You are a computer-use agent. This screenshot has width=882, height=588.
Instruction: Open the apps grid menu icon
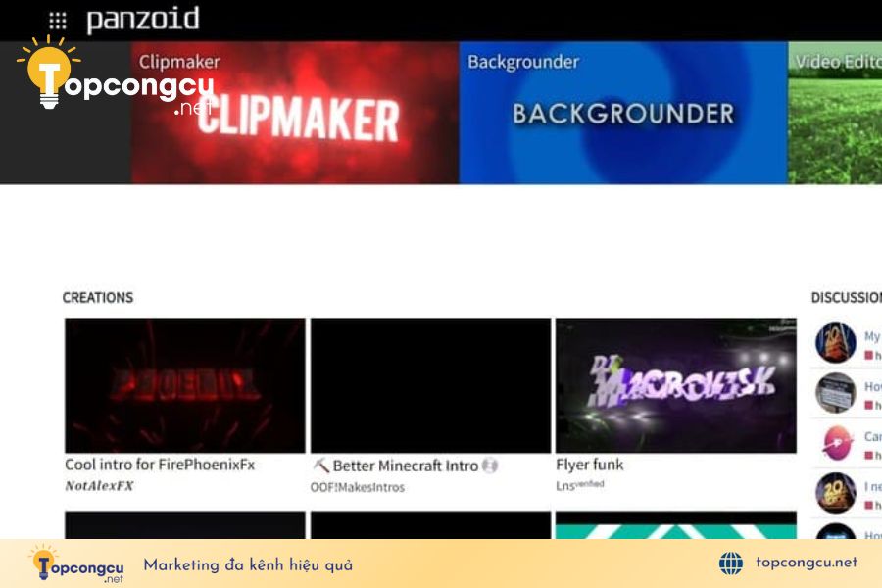58,21
